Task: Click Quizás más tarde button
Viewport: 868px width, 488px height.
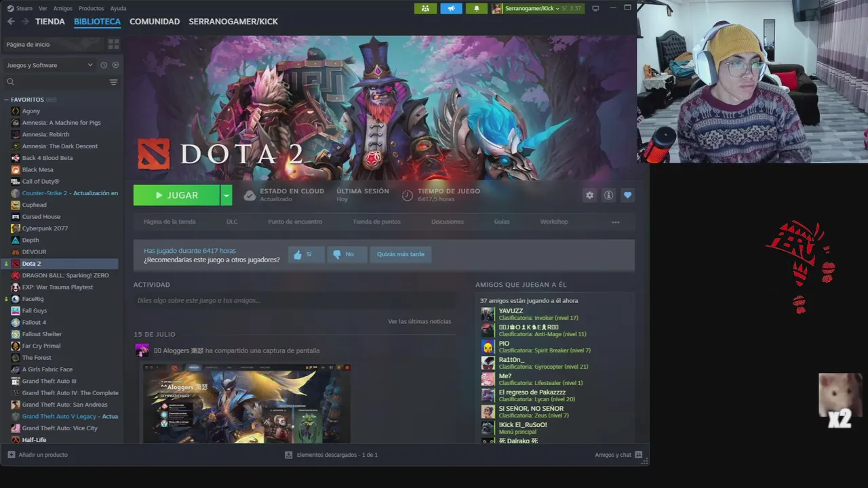Action: (401, 254)
